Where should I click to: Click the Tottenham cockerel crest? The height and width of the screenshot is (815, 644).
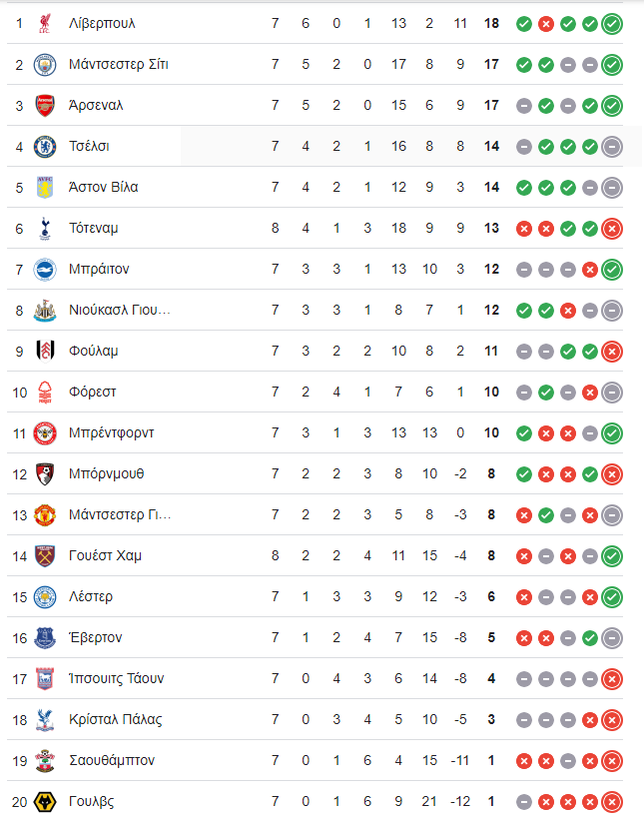coord(45,228)
